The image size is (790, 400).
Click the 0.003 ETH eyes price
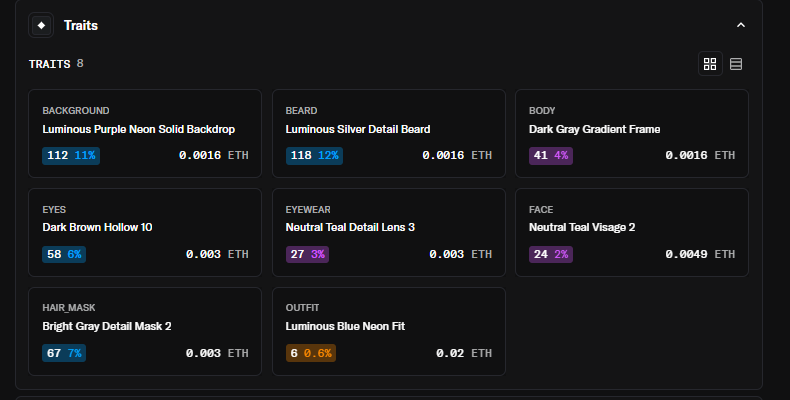[217, 254]
